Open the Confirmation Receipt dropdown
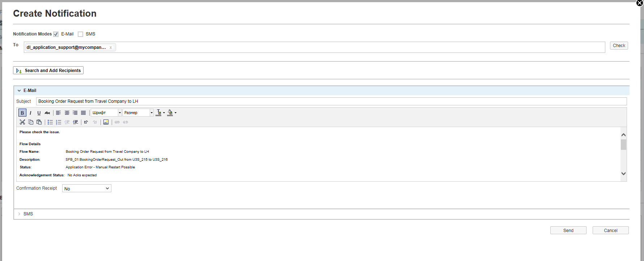644x261 pixels. [87, 189]
